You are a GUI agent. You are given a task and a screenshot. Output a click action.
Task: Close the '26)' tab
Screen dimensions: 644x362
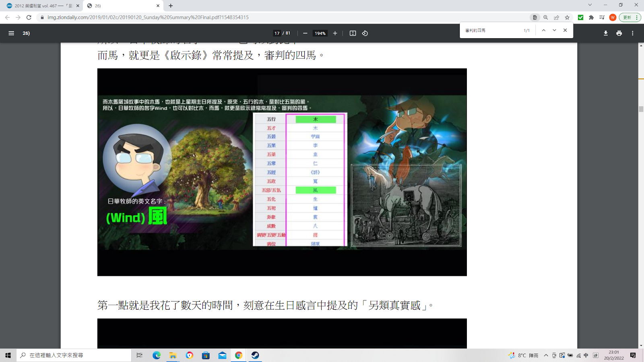[158, 6]
